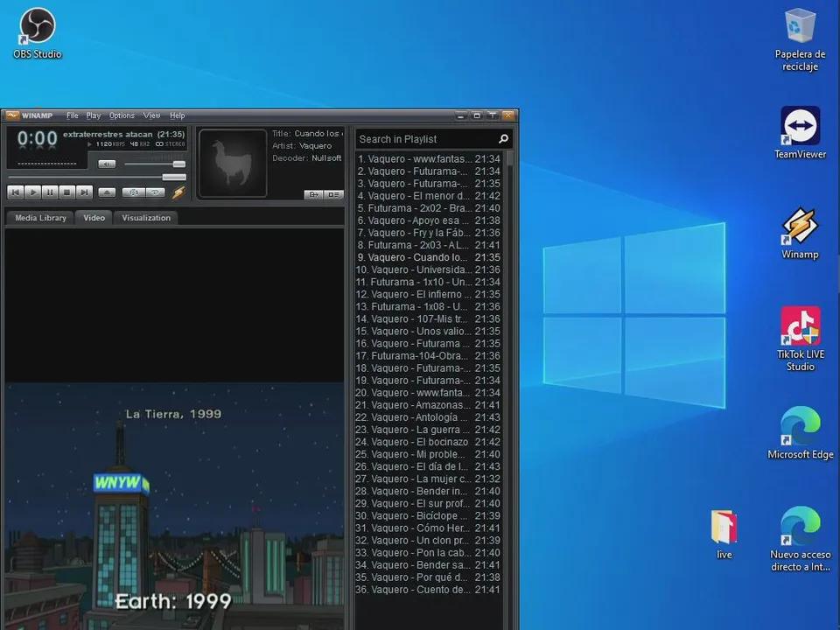This screenshot has height=630, width=840.
Task: Expand the View menu
Action: [x=152, y=115]
